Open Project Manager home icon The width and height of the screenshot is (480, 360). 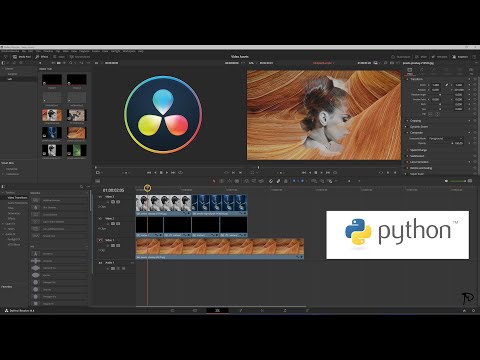[464, 310]
